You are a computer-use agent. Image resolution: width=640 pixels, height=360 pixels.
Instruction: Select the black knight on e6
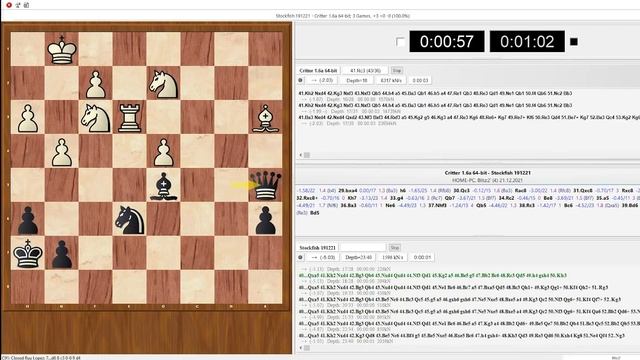[129, 219]
